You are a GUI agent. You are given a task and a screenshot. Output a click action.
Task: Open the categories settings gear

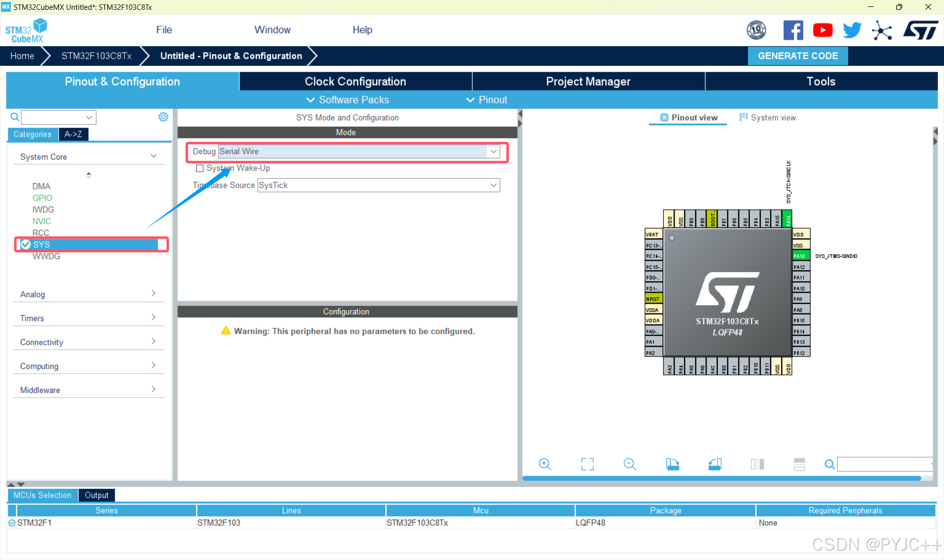click(163, 117)
